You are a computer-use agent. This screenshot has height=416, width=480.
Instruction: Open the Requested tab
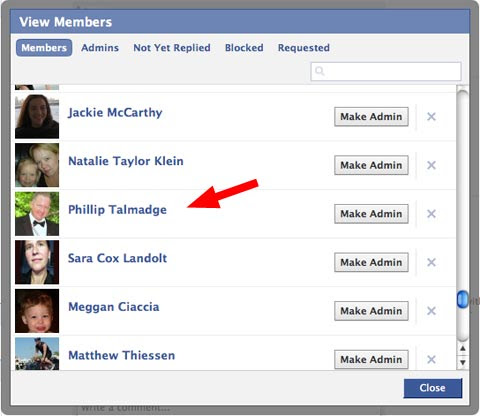[x=304, y=48]
